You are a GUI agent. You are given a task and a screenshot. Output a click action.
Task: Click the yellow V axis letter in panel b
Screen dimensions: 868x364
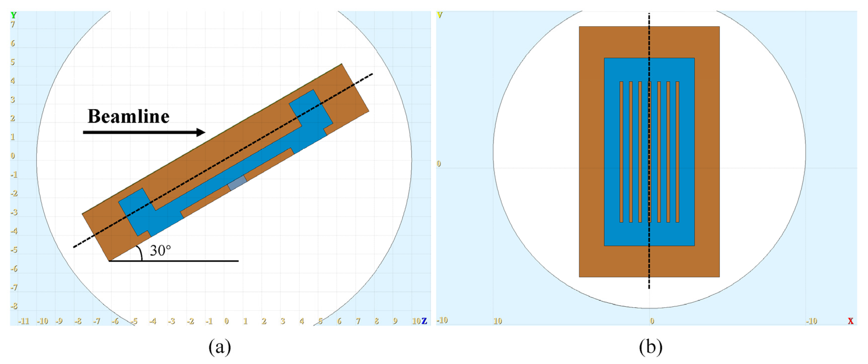[x=439, y=15]
